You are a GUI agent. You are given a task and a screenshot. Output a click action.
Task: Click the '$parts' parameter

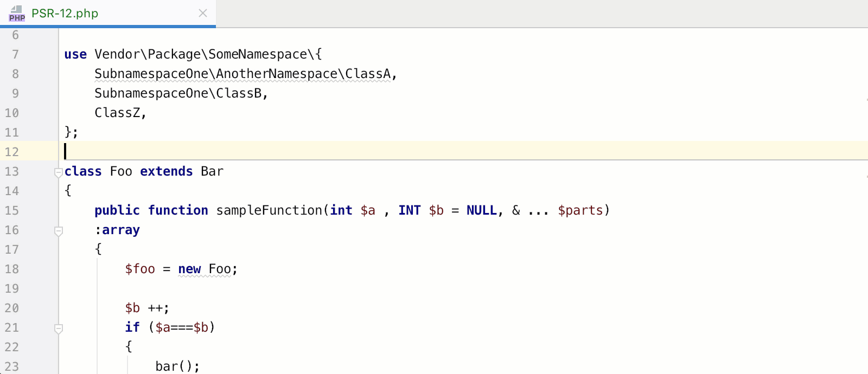coord(580,210)
